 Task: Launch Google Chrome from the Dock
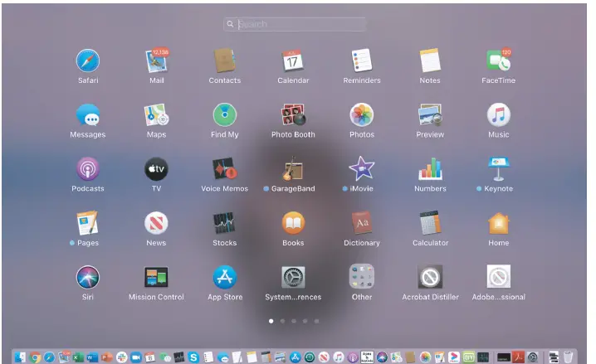pos(35,357)
